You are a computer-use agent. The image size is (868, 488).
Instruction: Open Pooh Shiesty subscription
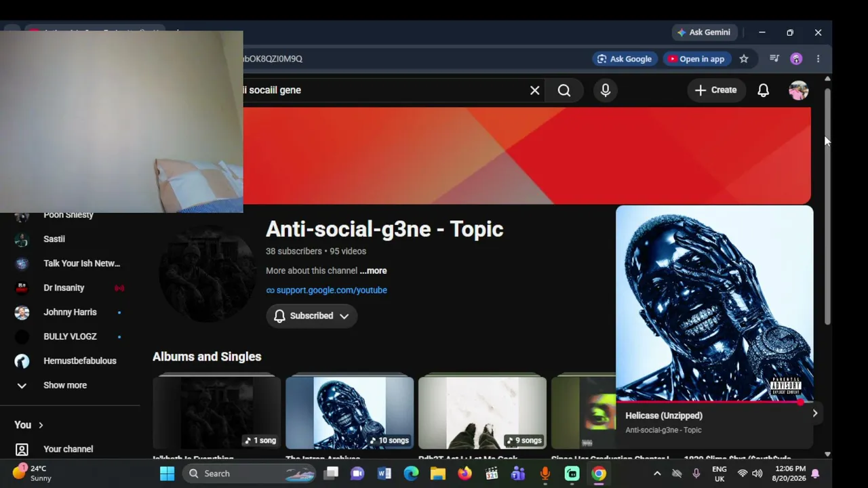68,215
